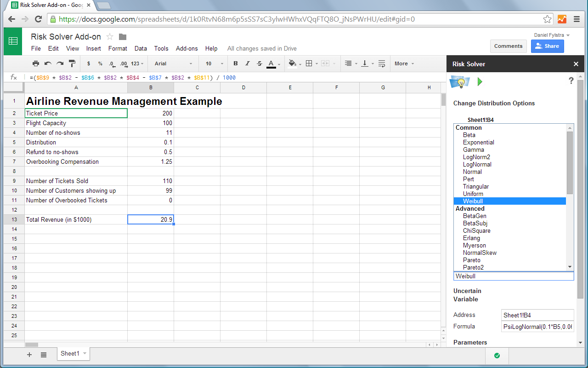The image size is (588, 368).
Task: Open Risk Solver help question mark
Action: click(x=571, y=81)
